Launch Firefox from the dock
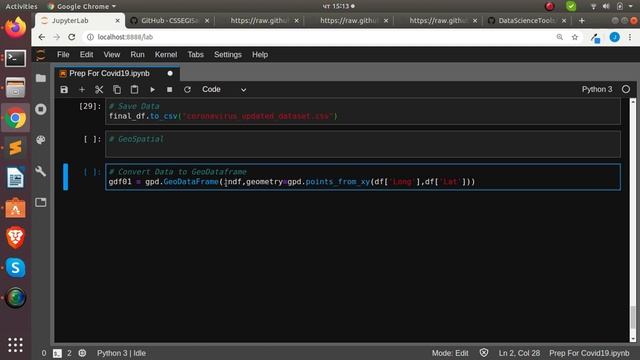 tap(16, 28)
